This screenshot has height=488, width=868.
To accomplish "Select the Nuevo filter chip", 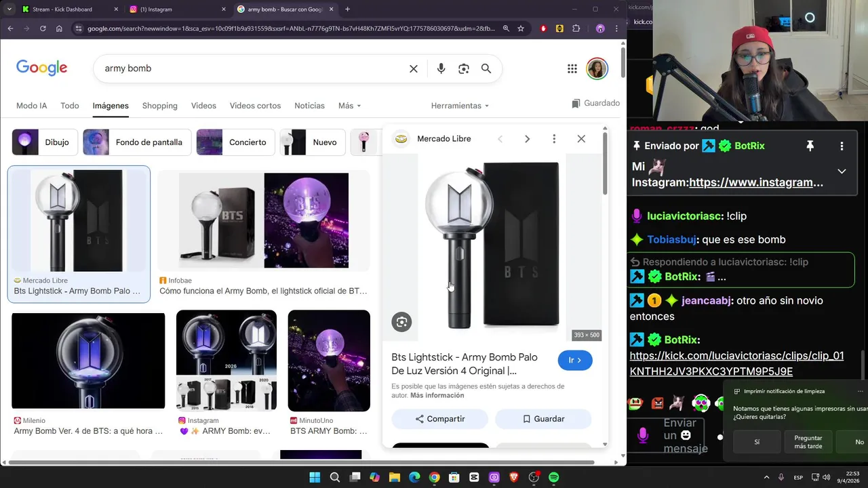I will pyautogui.click(x=313, y=142).
